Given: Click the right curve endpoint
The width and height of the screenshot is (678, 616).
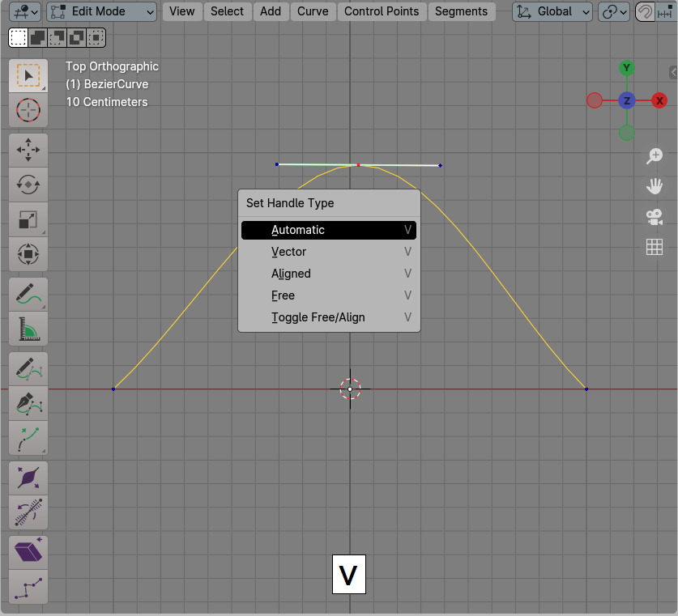Looking at the screenshot, I should pos(586,389).
